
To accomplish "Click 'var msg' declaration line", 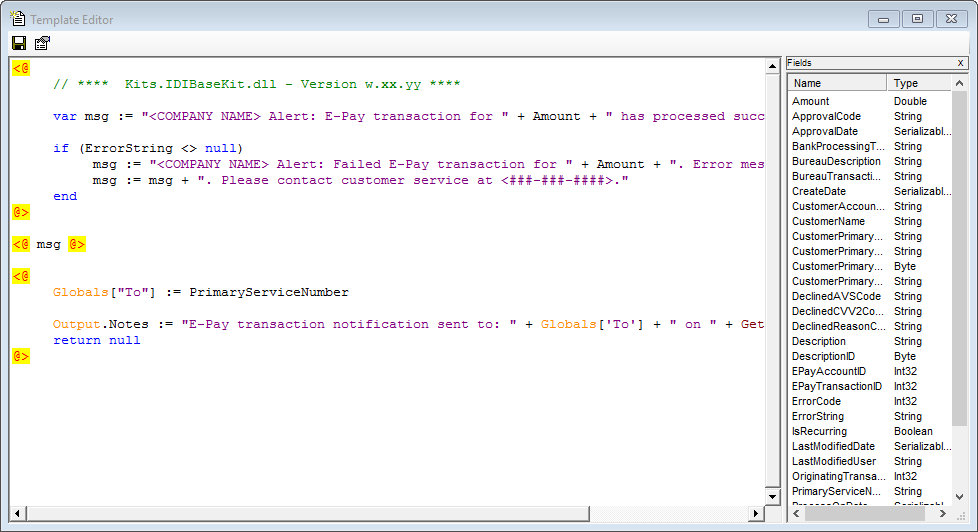I will click(409, 116).
